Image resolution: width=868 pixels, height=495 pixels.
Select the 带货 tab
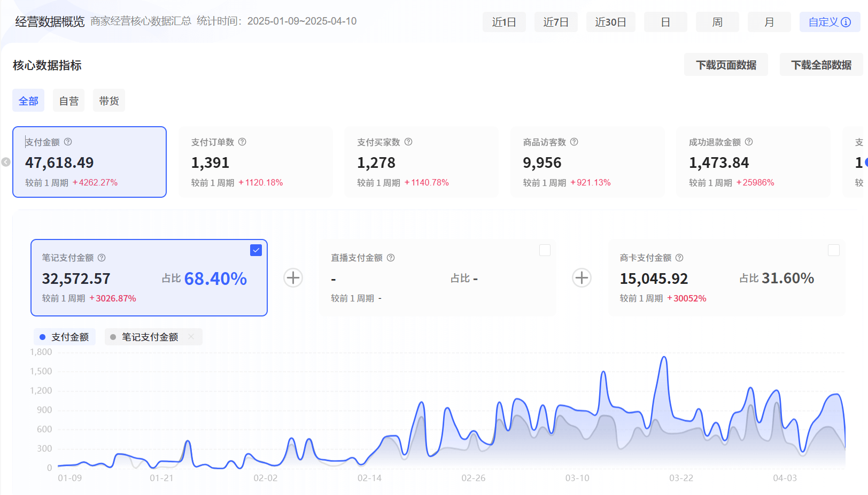pos(109,100)
